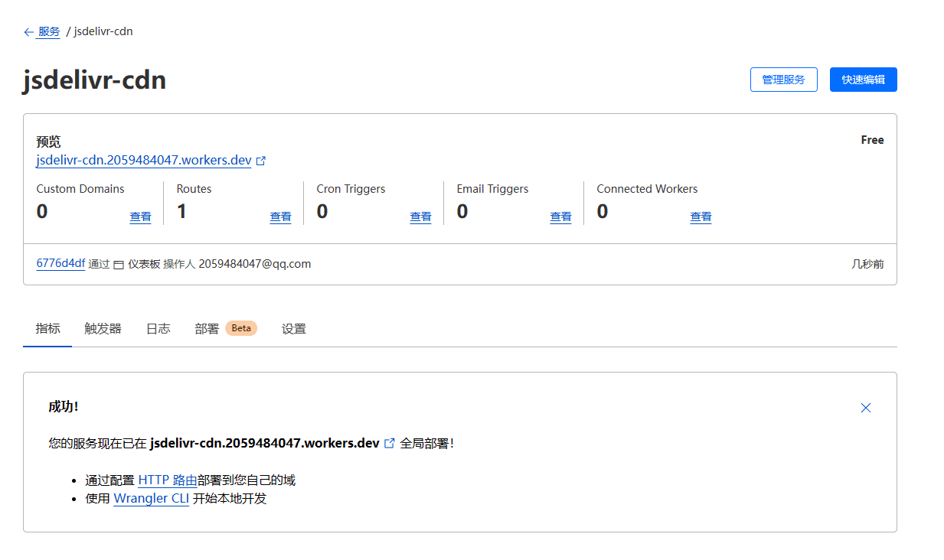Screen dimensions: 944x560
Task: View Connected Workers via 查看 link
Action: coord(701,217)
